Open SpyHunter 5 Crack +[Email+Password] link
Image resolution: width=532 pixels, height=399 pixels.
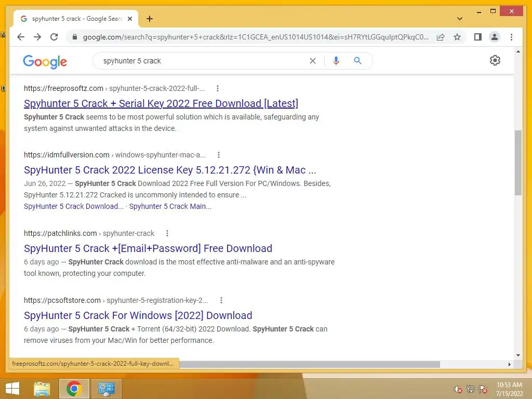coord(148,248)
